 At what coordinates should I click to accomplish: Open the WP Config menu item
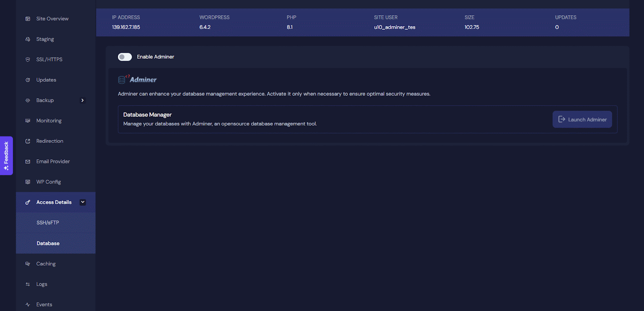tap(48, 182)
